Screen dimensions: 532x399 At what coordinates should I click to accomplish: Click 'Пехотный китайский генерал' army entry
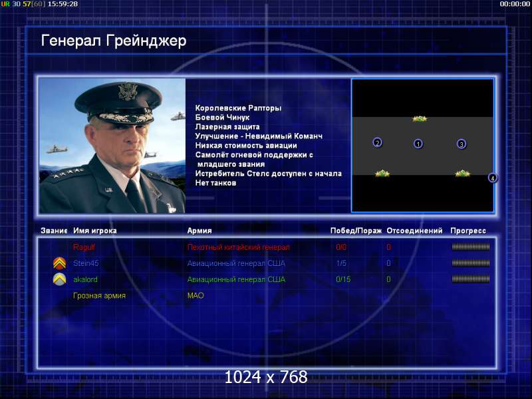239,247
